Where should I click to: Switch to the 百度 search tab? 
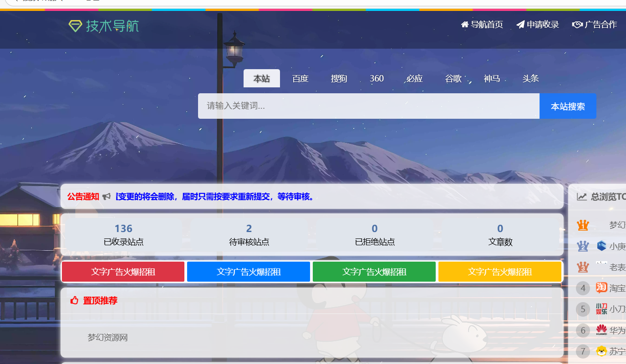click(300, 78)
